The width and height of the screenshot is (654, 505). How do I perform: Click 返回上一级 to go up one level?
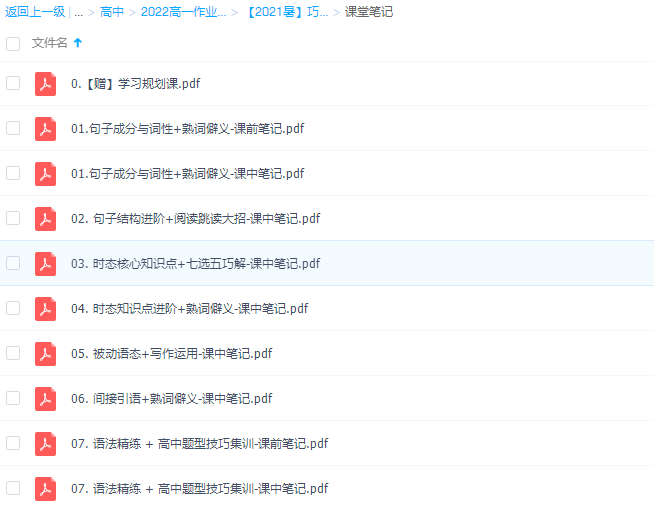pyautogui.click(x=33, y=13)
